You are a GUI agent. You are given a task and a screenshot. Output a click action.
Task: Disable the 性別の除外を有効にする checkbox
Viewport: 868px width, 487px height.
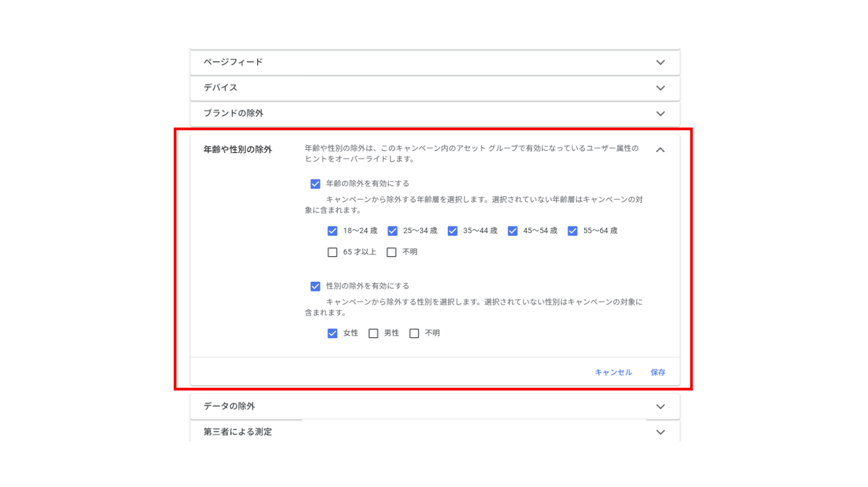click(315, 287)
